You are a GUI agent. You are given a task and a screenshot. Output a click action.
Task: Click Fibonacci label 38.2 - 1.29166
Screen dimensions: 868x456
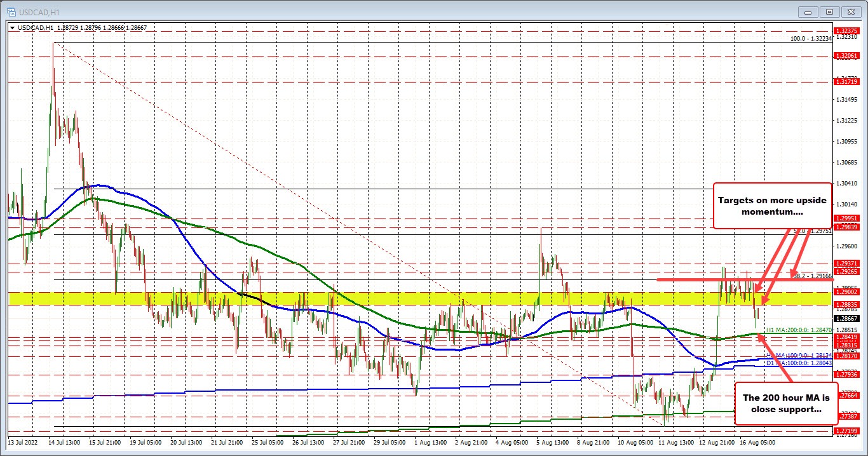(x=811, y=276)
